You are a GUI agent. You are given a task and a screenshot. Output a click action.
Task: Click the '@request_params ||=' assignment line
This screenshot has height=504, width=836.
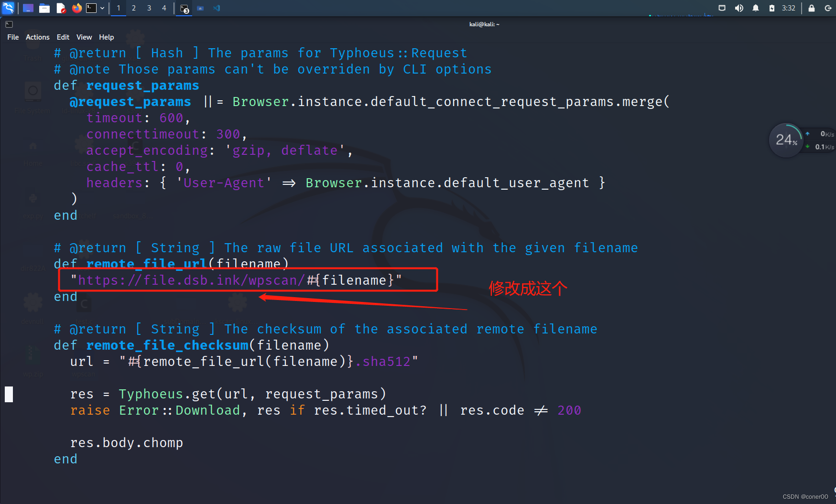(x=370, y=102)
